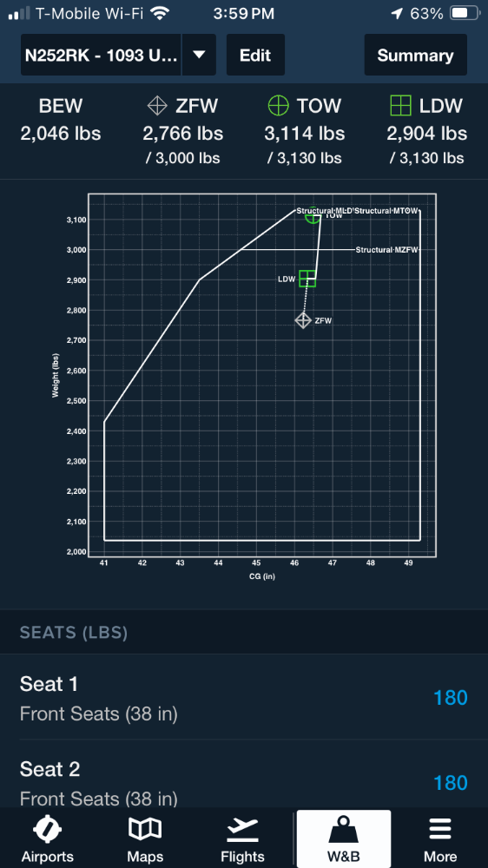488x868 pixels.
Task: Click the Edit button
Action: [255, 55]
